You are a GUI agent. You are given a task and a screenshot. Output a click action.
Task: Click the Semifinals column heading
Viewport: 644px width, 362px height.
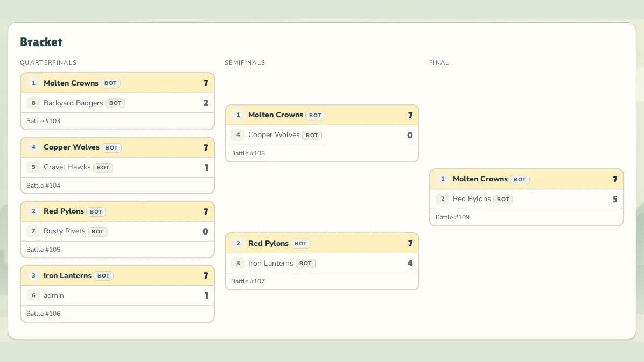tap(245, 63)
